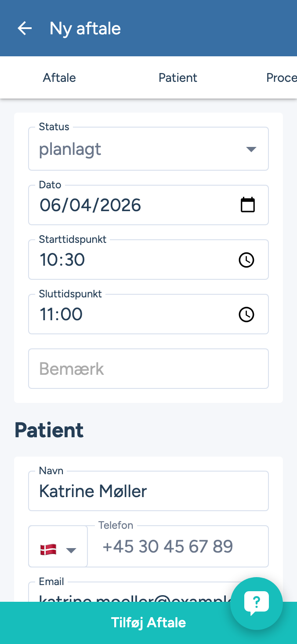Click into the Bemærk note field
The height and width of the screenshot is (644, 297).
click(148, 369)
